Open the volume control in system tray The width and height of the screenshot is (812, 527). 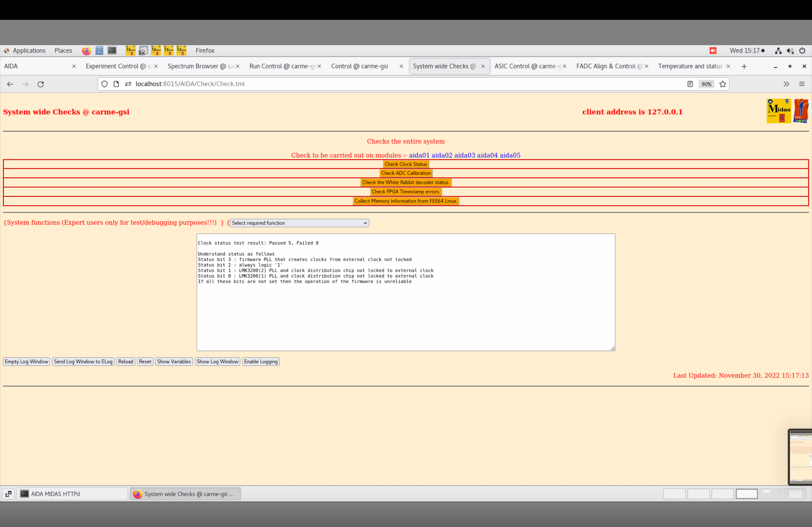coord(790,50)
